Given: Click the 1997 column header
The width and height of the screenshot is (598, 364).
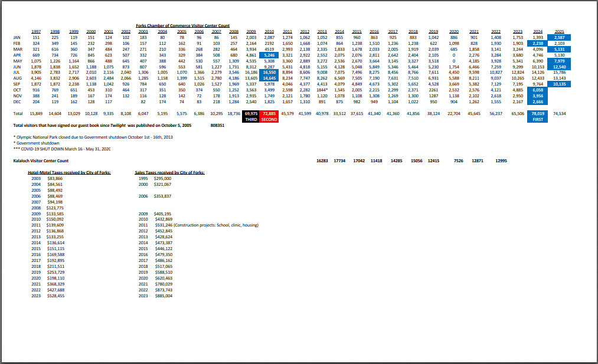Looking at the screenshot, I should 35,31.
